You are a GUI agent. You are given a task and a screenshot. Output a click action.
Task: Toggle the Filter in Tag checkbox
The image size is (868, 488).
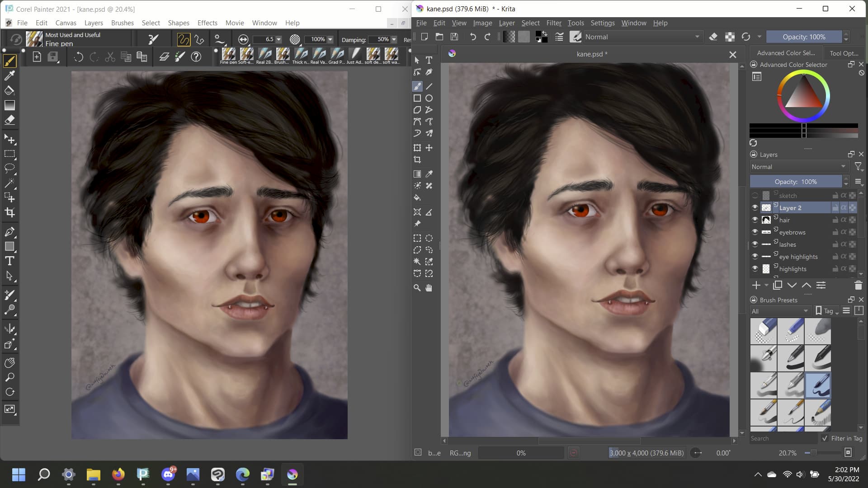(825, 438)
